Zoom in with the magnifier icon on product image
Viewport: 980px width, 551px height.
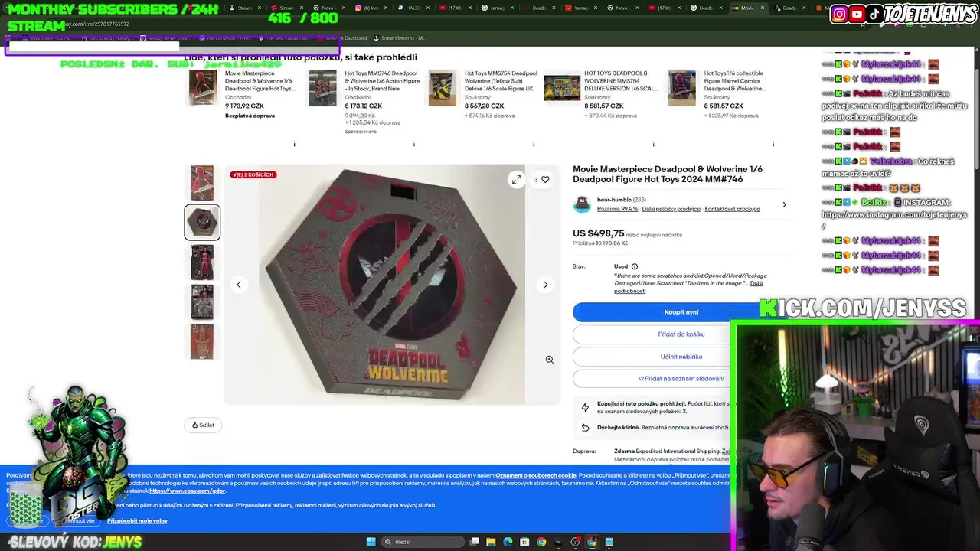point(549,360)
